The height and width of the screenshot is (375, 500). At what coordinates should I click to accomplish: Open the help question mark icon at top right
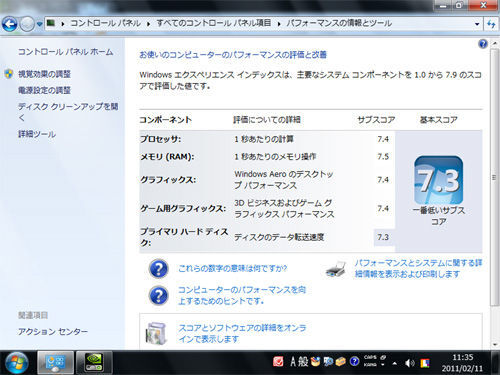483,44
